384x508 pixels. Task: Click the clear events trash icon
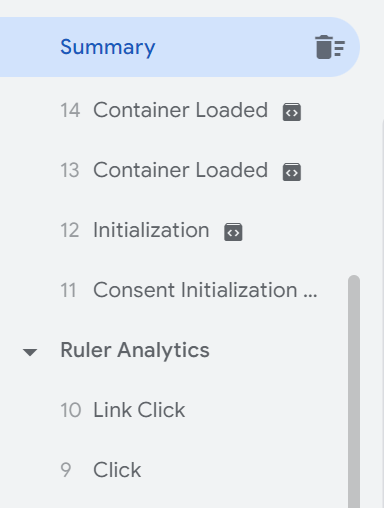(x=330, y=47)
